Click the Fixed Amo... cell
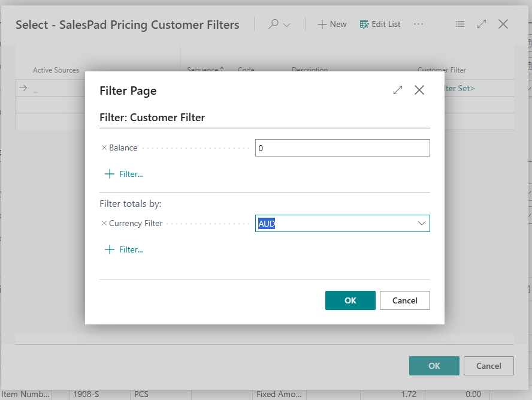 pyautogui.click(x=279, y=394)
